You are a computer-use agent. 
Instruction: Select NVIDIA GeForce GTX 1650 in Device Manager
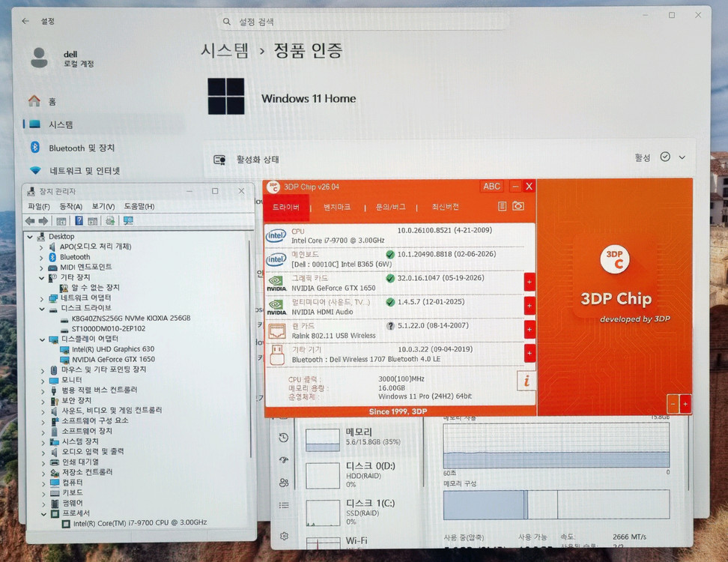tap(113, 359)
